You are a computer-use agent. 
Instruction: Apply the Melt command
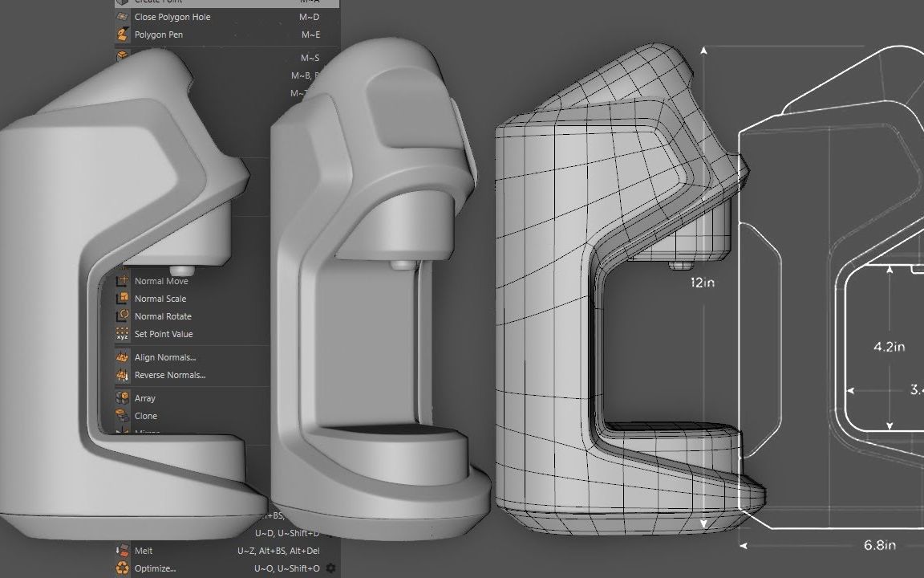pyautogui.click(x=144, y=551)
